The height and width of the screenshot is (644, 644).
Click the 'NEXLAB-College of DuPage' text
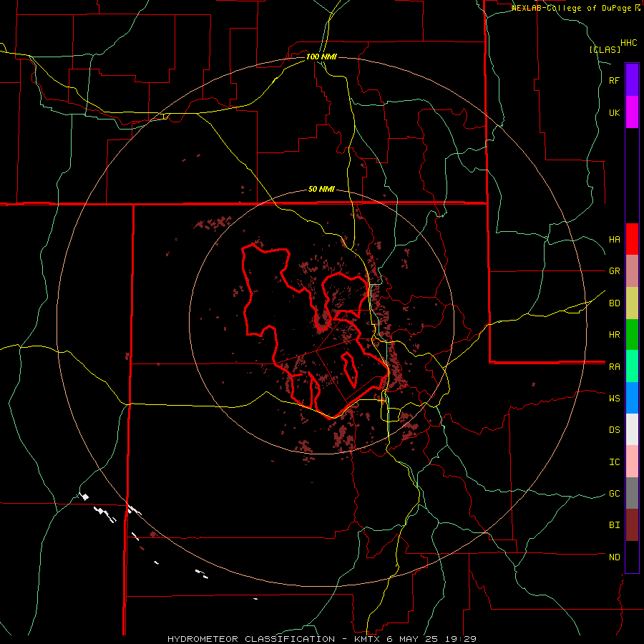click(x=572, y=8)
